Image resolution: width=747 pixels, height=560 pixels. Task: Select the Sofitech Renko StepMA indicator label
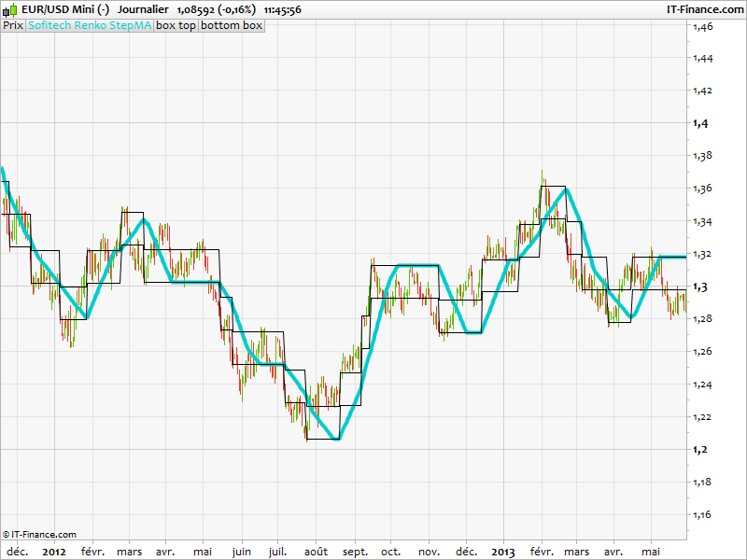pyautogui.click(x=90, y=25)
